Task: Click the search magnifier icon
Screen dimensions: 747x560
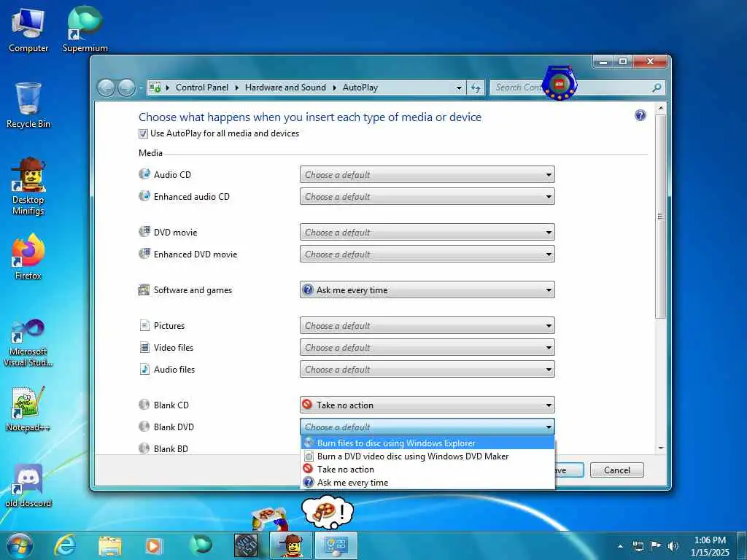Action: click(x=657, y=87)
